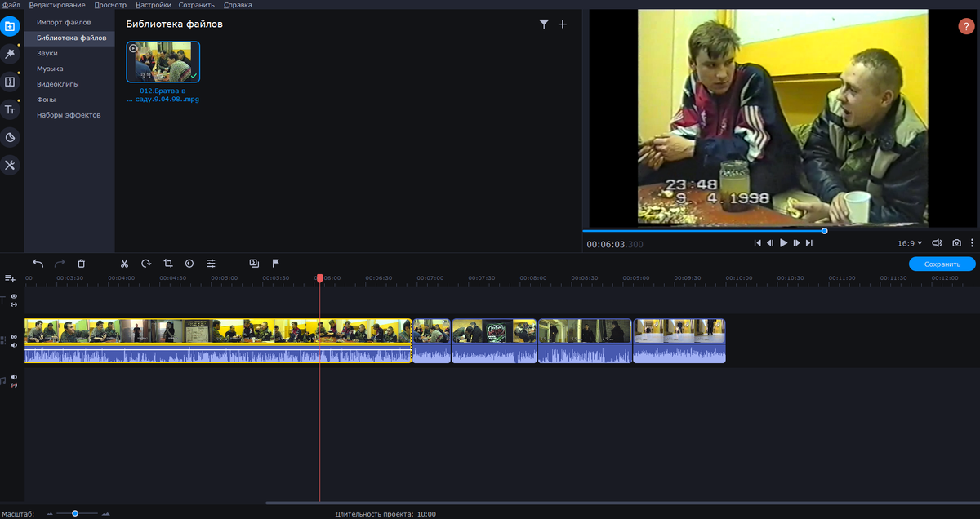980x519 pixels.
Task: Select the Crop tool
Action: 167,263
